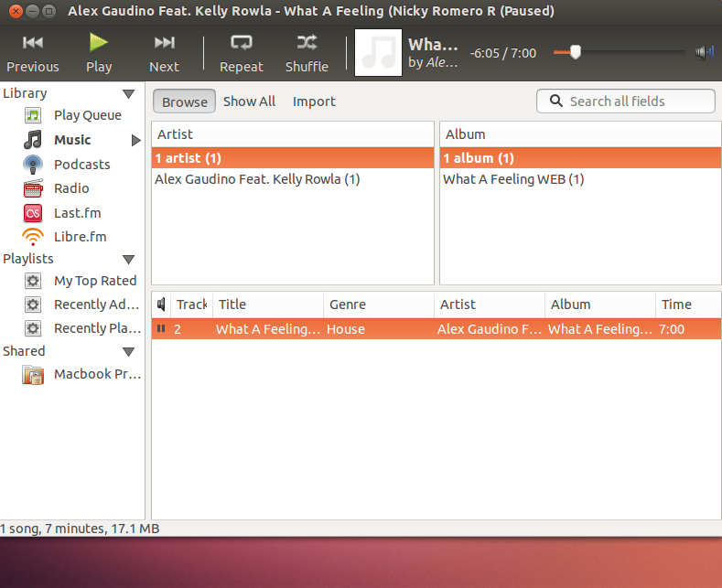The image size is (722, 588).
Task: Collapse the Playlists section
Action: [128, 260]
